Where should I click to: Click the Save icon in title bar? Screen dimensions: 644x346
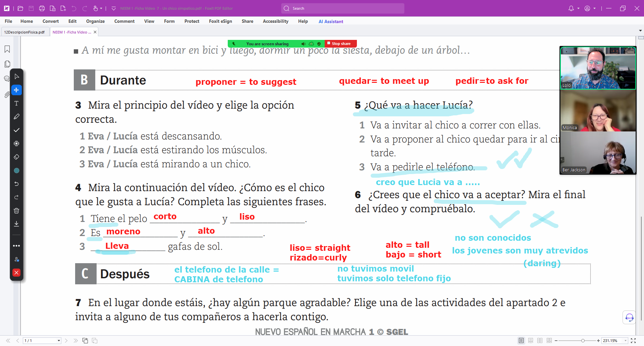[31, 8]
